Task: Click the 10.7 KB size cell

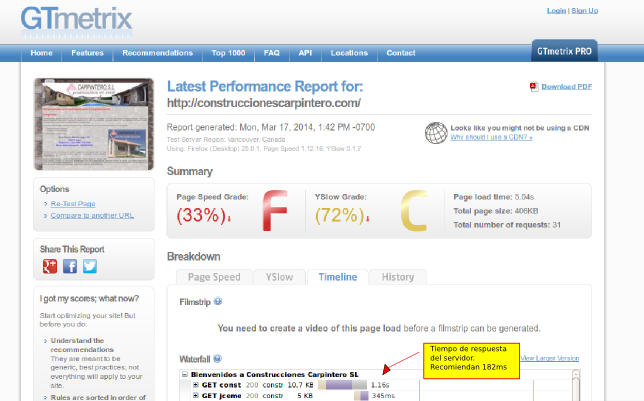Action: 300,385
